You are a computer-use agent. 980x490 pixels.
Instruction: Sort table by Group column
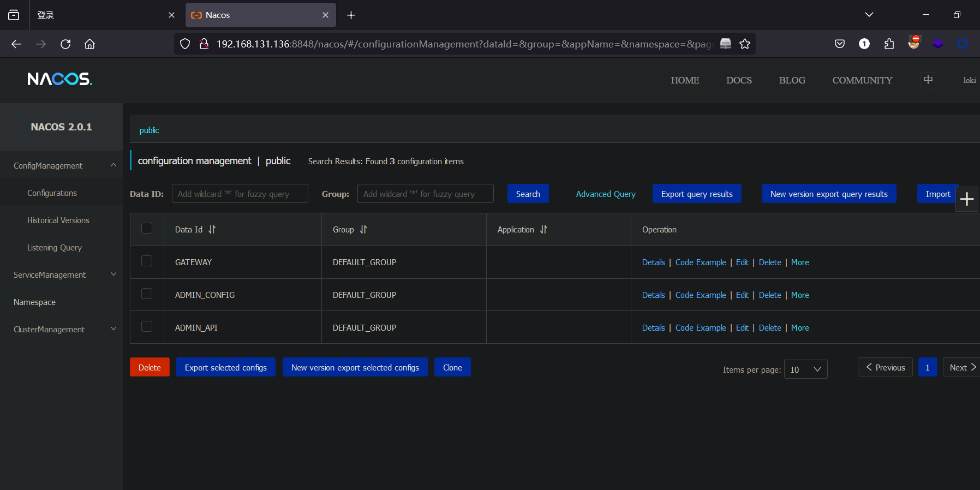point(363,230)
